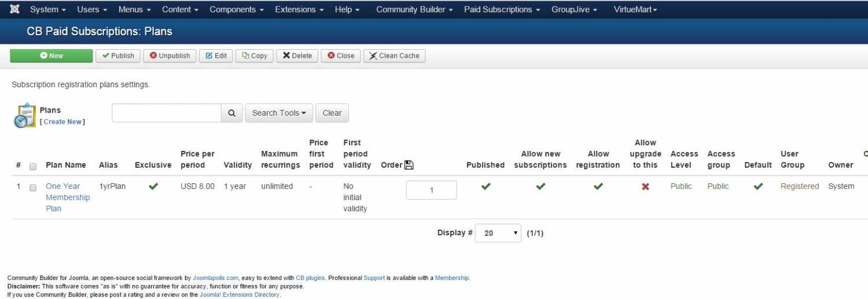Open the Extensions menu

299,9
